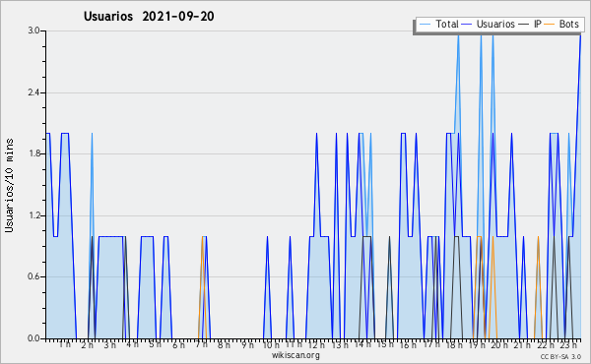Click the light blue Total legend line
Screen dimensions: 591x364
tap(425, 25)
